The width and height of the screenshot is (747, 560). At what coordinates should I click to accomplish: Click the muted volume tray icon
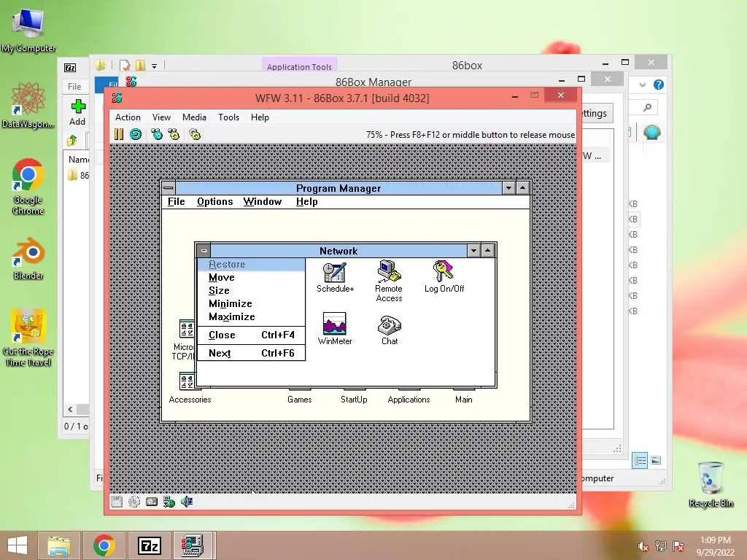click(643, 546)
